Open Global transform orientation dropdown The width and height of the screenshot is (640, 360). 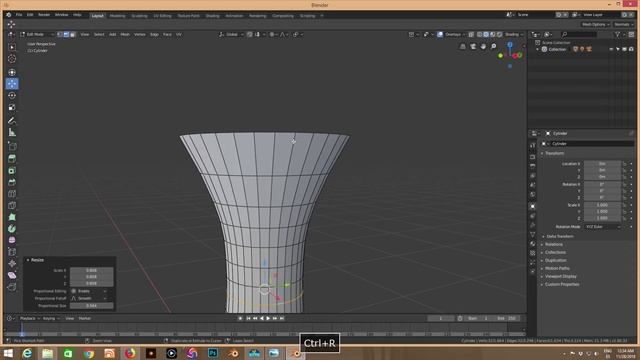231,35
